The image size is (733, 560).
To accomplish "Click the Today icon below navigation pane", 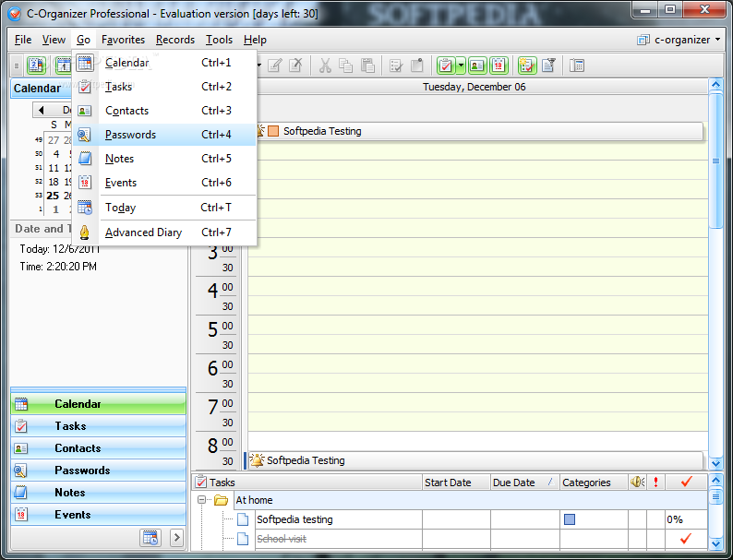I will click(150, 538).
